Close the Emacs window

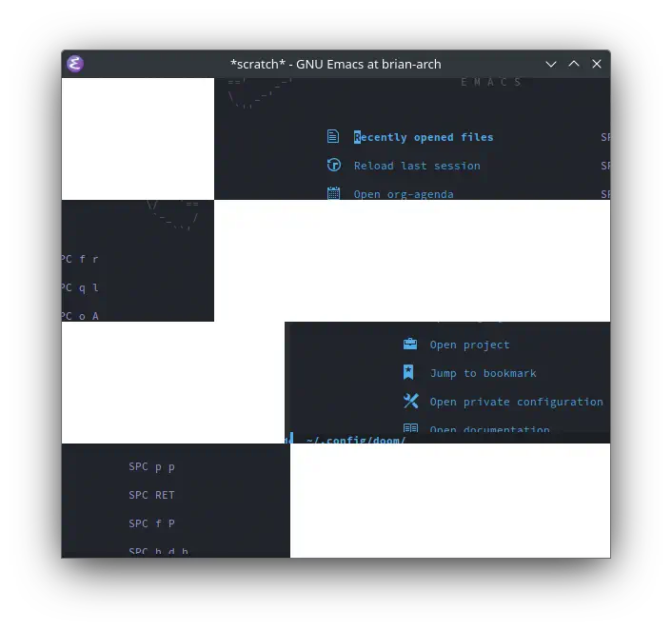[596, 64]
